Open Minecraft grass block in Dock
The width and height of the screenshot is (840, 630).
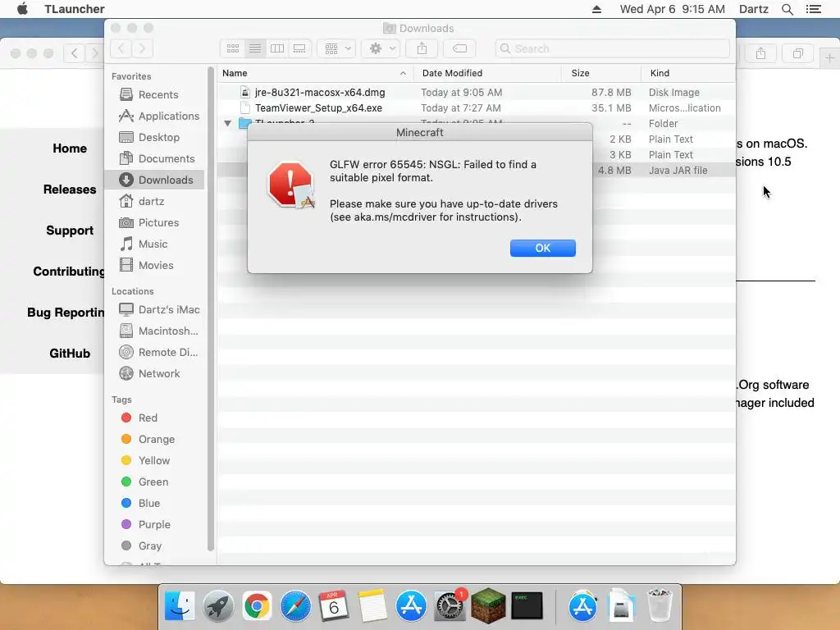pos(488,606)
